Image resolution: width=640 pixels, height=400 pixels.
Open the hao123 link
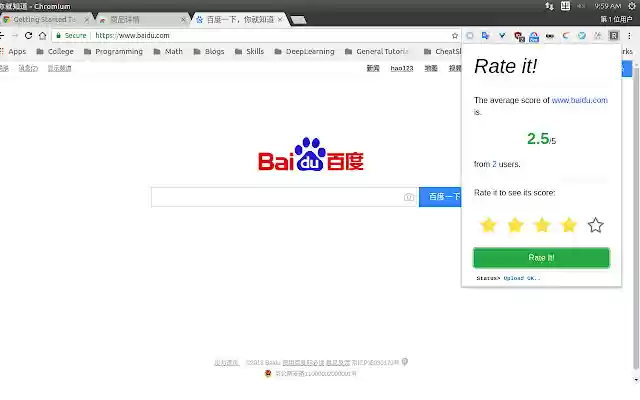402,68
